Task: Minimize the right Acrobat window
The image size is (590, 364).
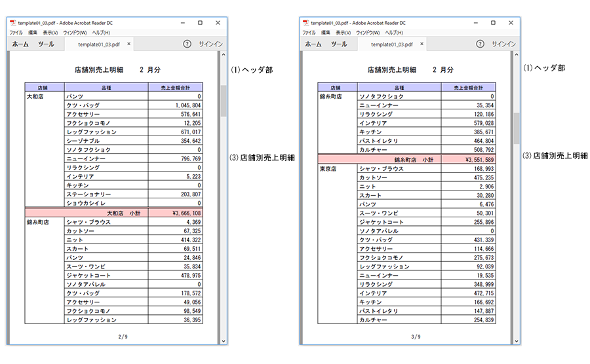Action: pyautogui.click(x=476, y=23)
